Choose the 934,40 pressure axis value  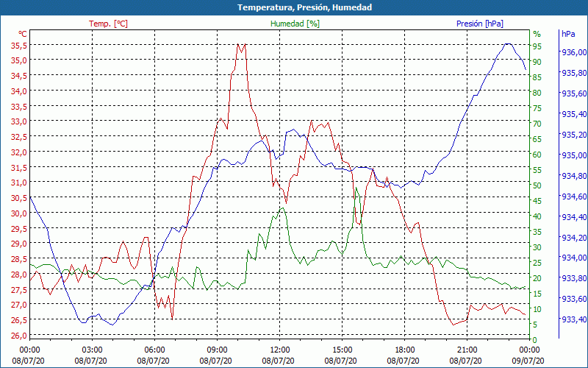click(x=574, y=216)
